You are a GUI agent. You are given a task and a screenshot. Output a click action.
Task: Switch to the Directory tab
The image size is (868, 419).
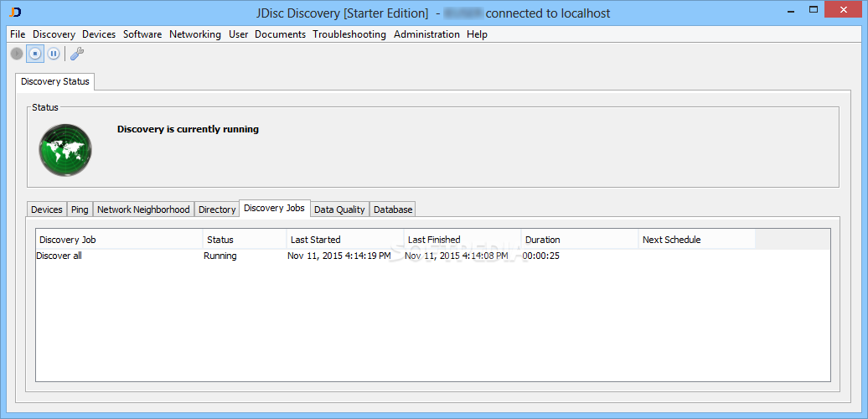click(217, 209)
